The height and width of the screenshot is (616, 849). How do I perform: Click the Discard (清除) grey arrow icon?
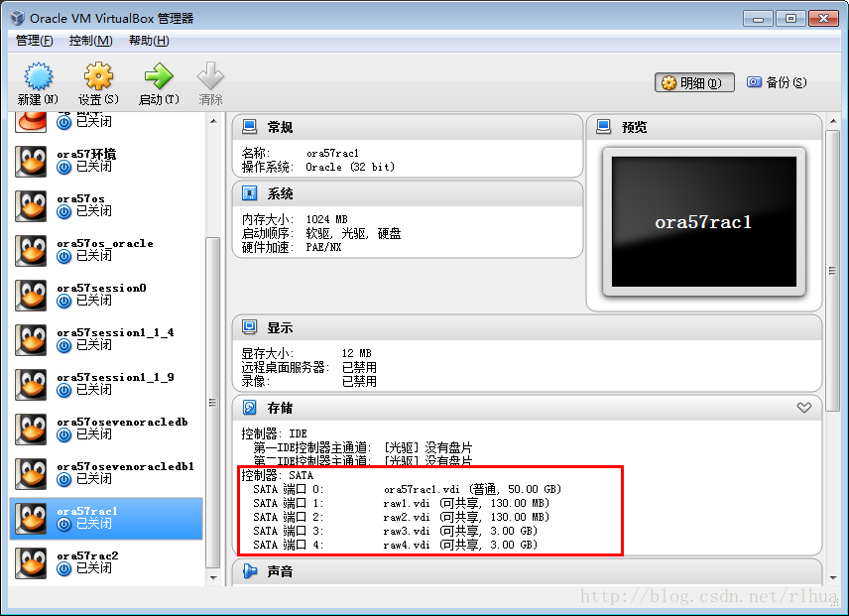tap(210, 76)
